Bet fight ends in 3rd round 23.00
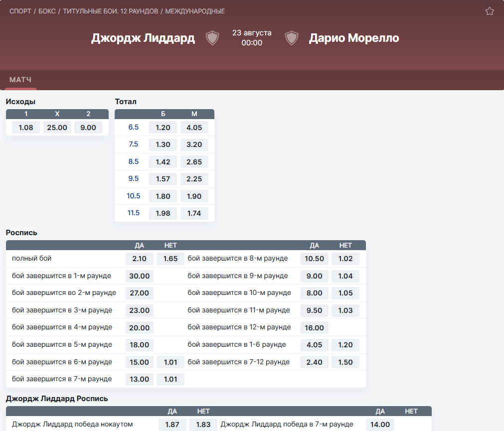Screen dimensions: 504x431 pos(139,310)
